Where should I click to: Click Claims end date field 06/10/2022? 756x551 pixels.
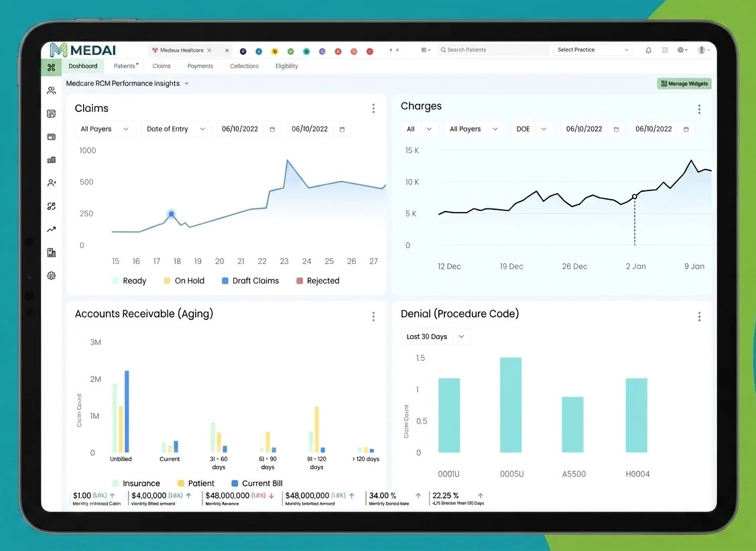[319, 129]
